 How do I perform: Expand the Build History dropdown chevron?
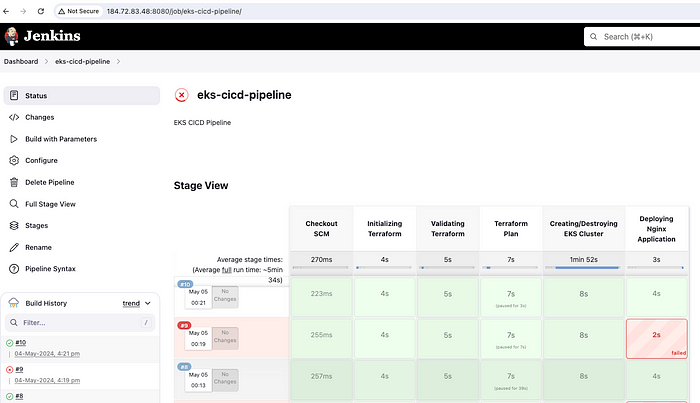148,303
